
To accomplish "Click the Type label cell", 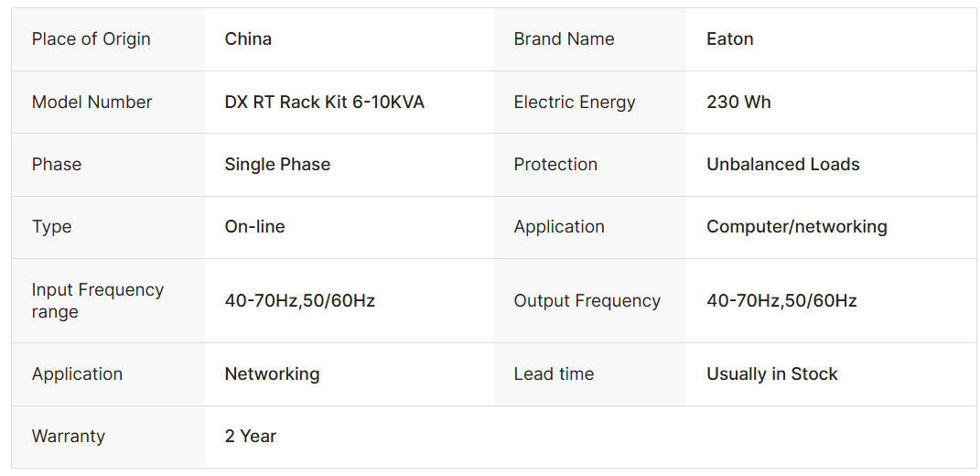I will 51,227.
